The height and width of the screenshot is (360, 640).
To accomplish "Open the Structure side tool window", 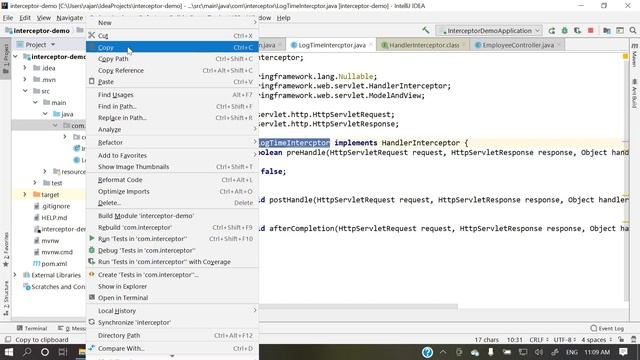I will [x=6, y=298].
